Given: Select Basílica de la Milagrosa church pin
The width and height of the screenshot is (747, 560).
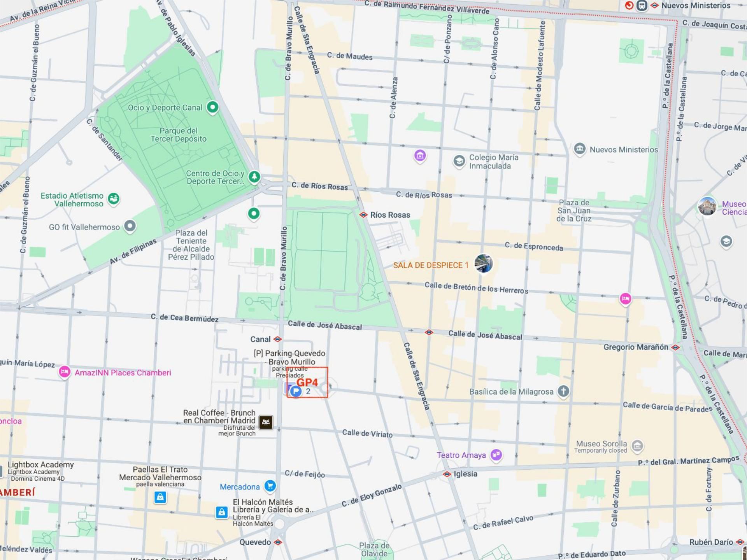Looking at the screenshot, I should point(563,391).
